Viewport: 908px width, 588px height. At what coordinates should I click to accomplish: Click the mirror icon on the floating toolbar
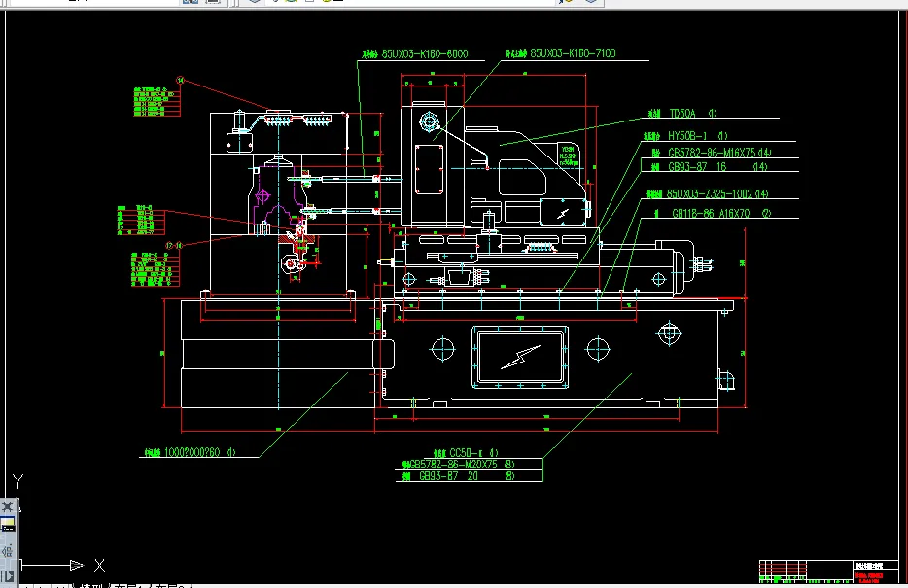click(7, 550)
